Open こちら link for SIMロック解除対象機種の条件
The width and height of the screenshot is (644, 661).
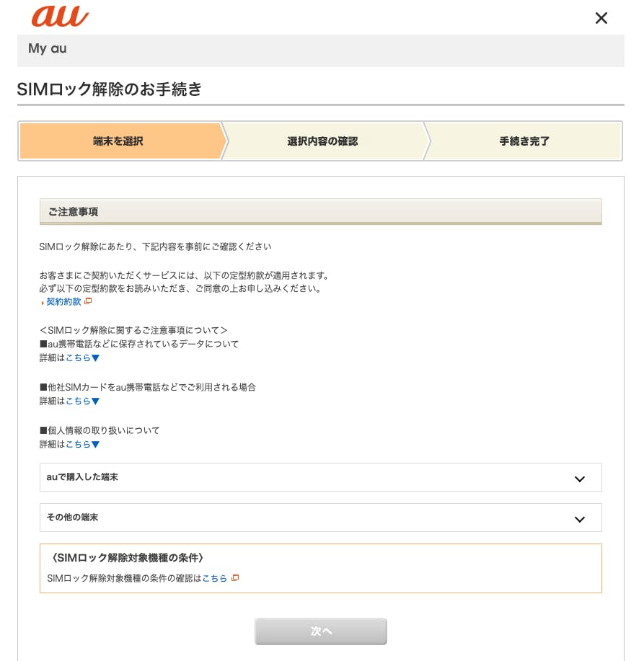pyautogui.click(x=215, y=578)
